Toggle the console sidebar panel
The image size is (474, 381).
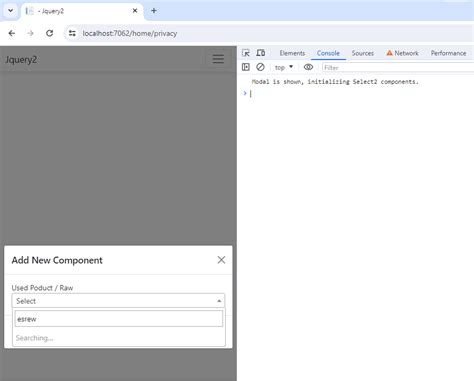coord(246,67)
